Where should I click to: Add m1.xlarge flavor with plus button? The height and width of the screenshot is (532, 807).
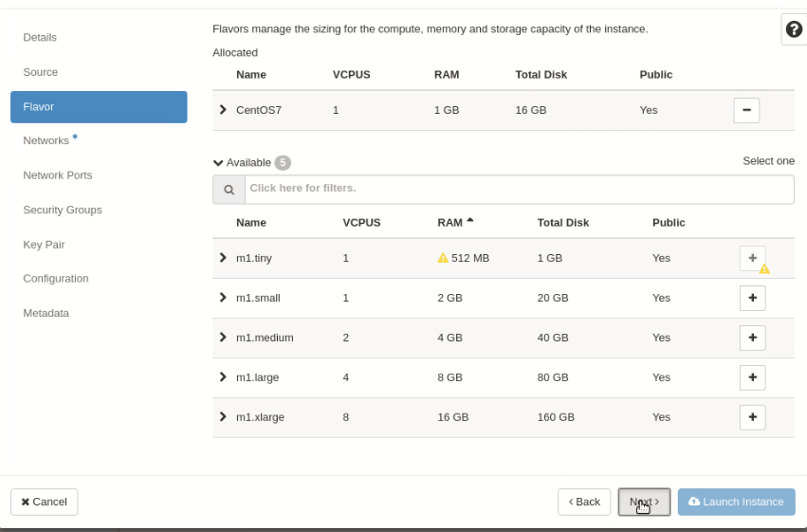coord(752,416)
